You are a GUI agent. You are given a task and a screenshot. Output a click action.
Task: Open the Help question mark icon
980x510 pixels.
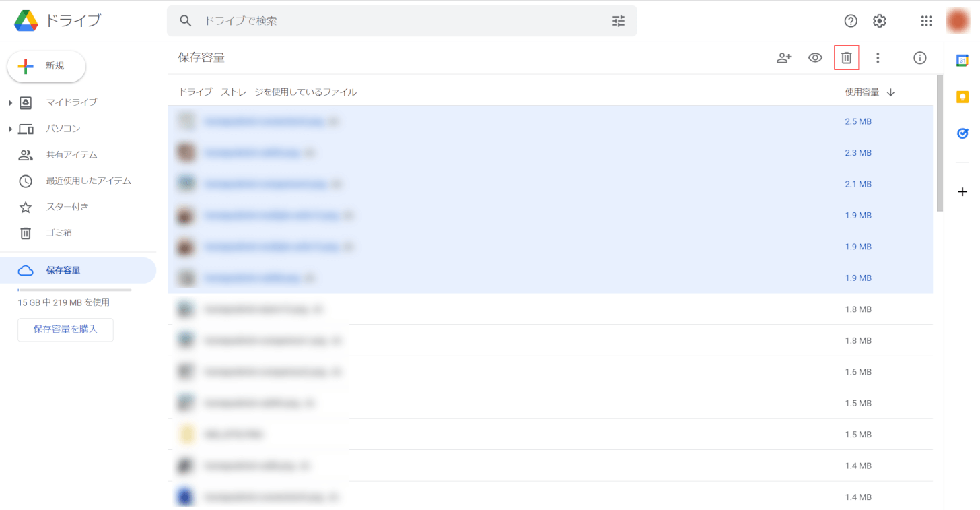coord(851,21)
